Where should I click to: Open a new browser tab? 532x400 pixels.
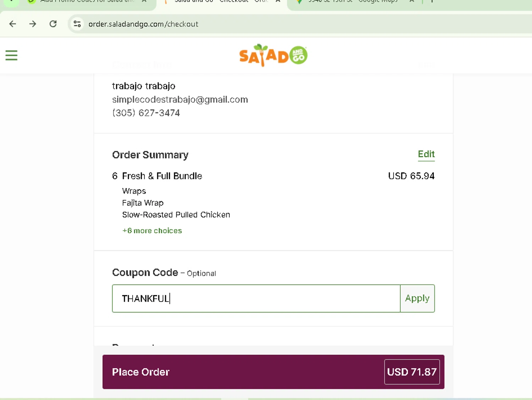pyautogui.click(x=432, y=1)
